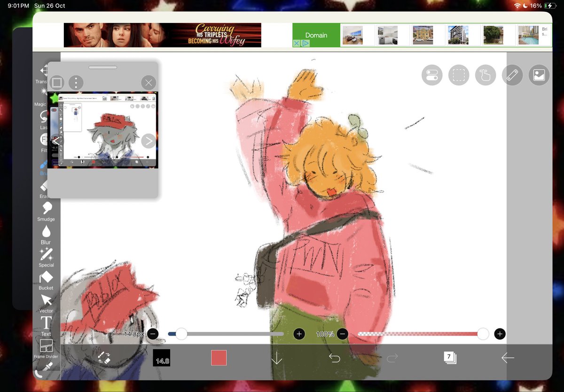Select the Special tool
This screenshot has height=392, width=564.
coord(46,257)
